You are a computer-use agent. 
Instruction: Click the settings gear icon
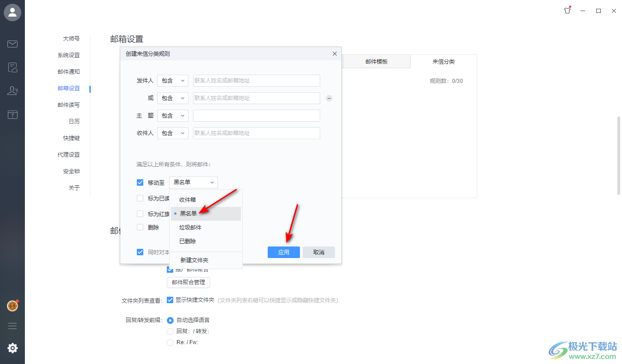[12, 348]
